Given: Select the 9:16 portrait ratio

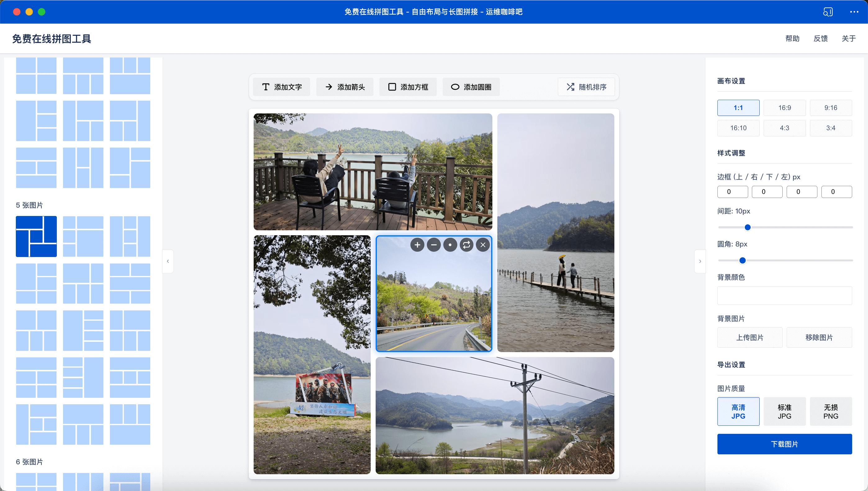Looking at the screenshot, I should tap(831, 108).
